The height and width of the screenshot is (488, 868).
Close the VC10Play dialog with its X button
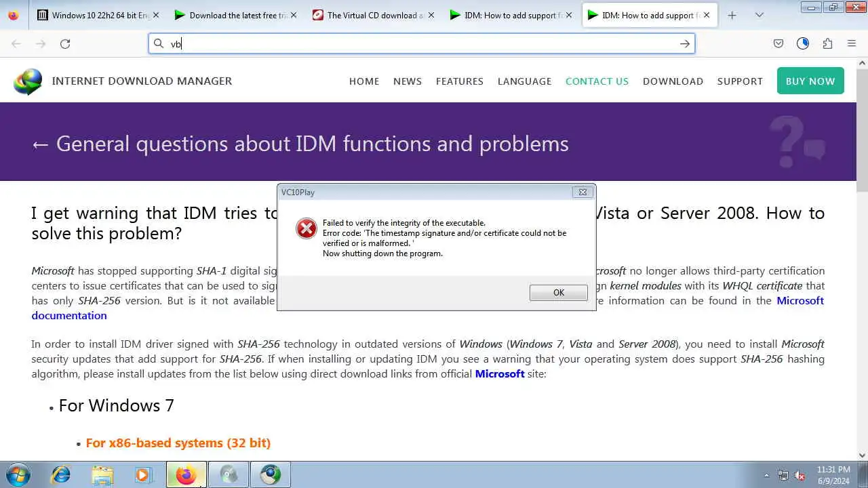[x=583, y=192]
